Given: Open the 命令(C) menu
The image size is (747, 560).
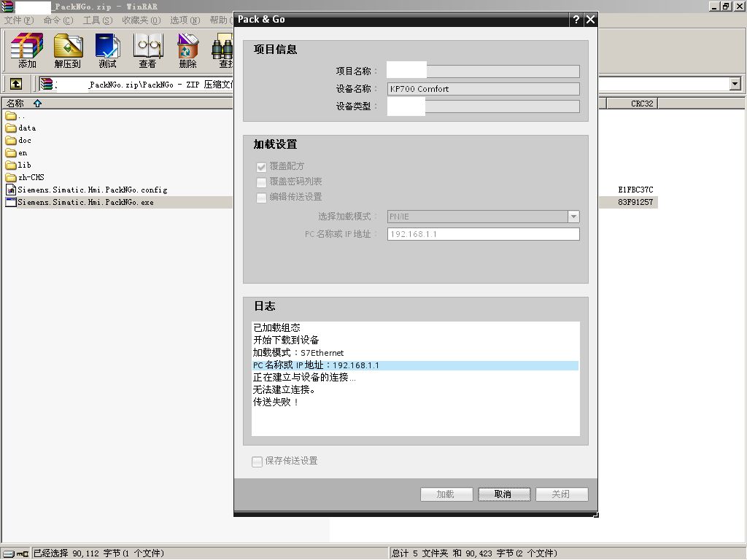Looking at the screenshot, I should click(58, 20).
